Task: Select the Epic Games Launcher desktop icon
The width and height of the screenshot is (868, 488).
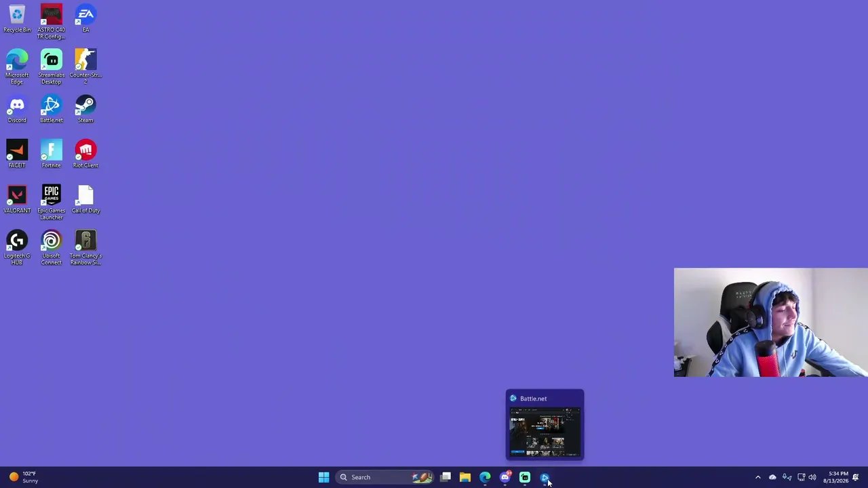Action: tap(51, 203)
